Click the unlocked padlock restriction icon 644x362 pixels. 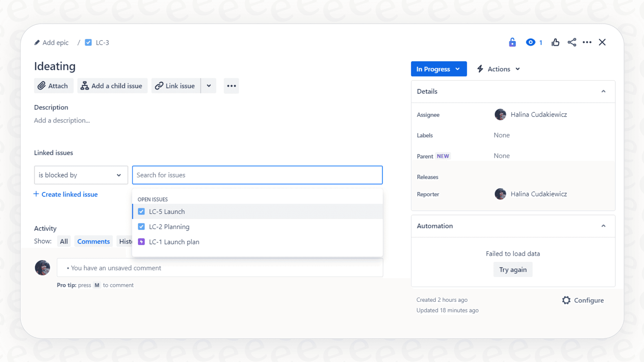512,42
